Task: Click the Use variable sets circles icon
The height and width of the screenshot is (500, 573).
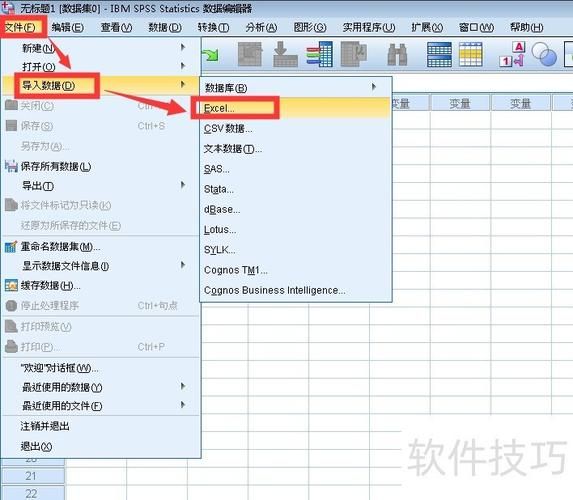Action: pos(544,54)
